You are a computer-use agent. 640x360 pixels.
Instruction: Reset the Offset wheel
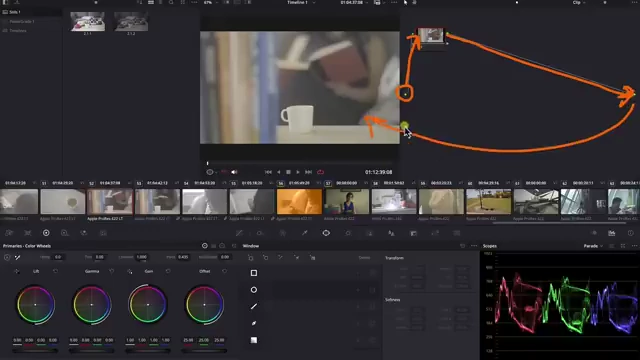click(224, 271)
